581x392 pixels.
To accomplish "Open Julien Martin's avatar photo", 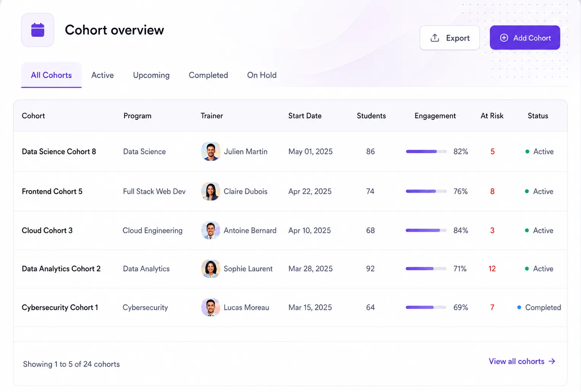I will coord(211,151).
